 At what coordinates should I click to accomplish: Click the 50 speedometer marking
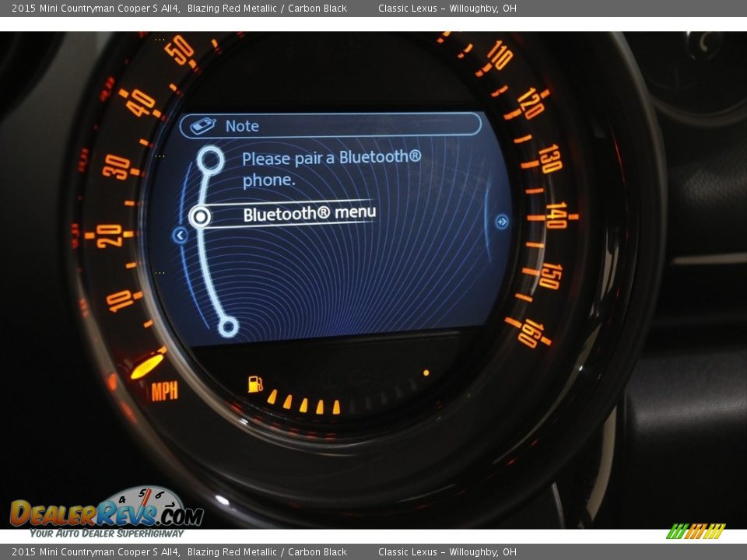click(180, 50)
